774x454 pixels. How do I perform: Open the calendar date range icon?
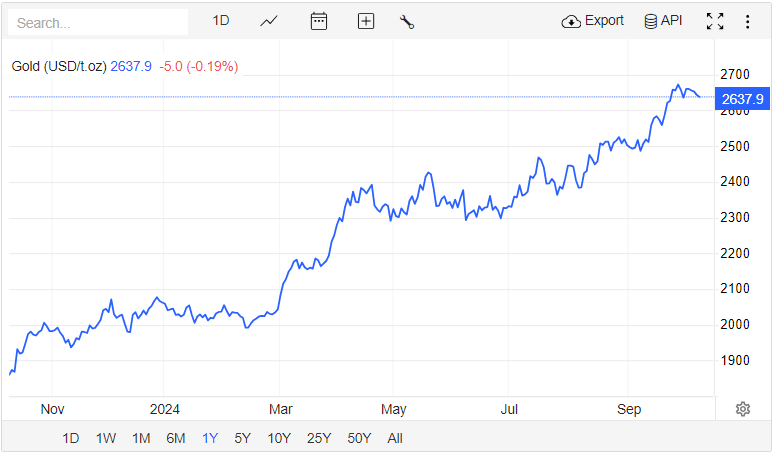(319, 21)
